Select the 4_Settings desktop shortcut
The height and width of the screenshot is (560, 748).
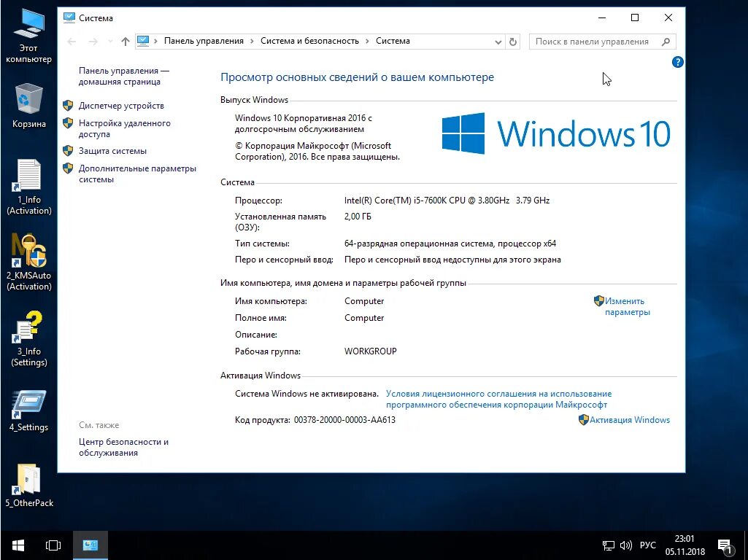point(28,411)
